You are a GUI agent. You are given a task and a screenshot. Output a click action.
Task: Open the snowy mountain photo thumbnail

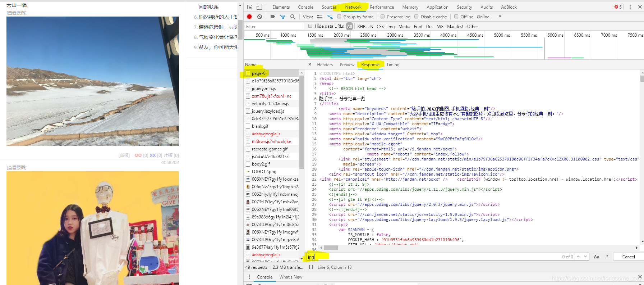click(x=93, y=81)
